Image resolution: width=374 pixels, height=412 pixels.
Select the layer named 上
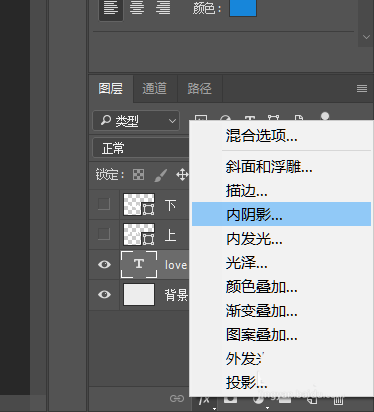(x=170, y=235)
